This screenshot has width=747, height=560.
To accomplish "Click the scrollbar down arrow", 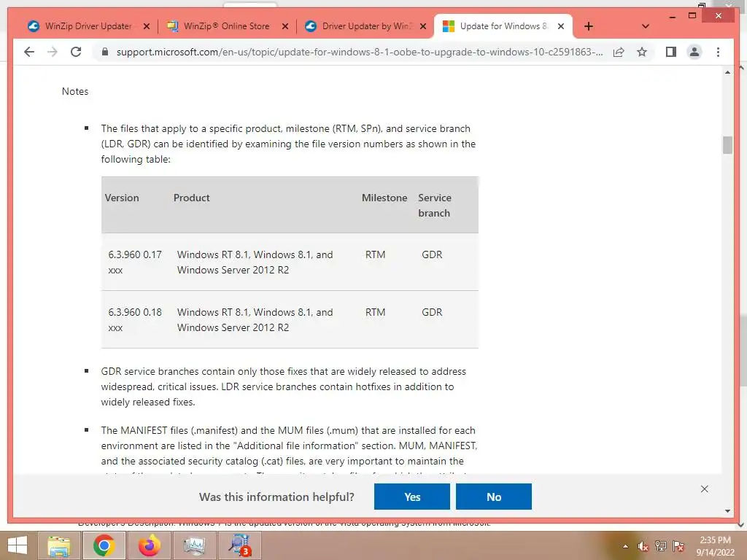I will [727, 511].
